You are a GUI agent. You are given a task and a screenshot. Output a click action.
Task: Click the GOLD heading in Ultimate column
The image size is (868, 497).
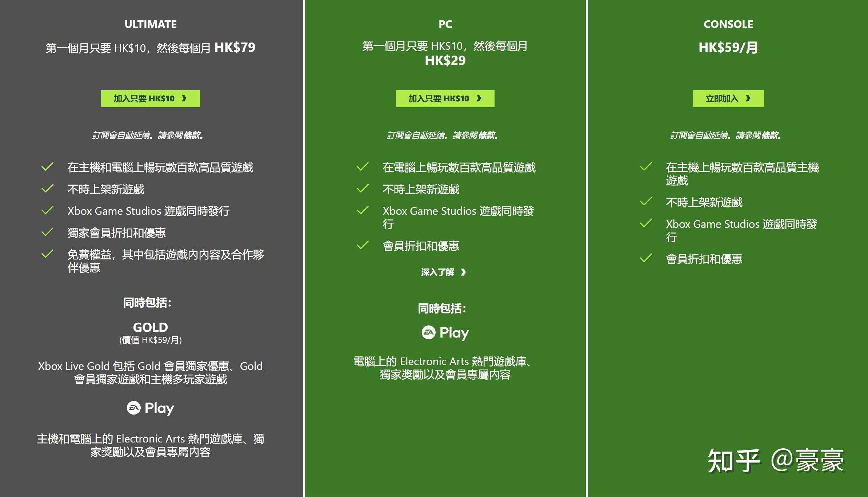tap(151, 327)
